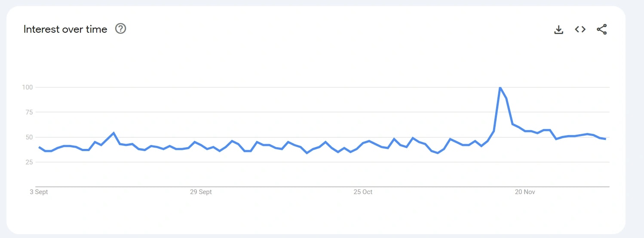Click the leftmost starting point of the trend line
This screenshot has height=238, width=644.
point(39,147)
